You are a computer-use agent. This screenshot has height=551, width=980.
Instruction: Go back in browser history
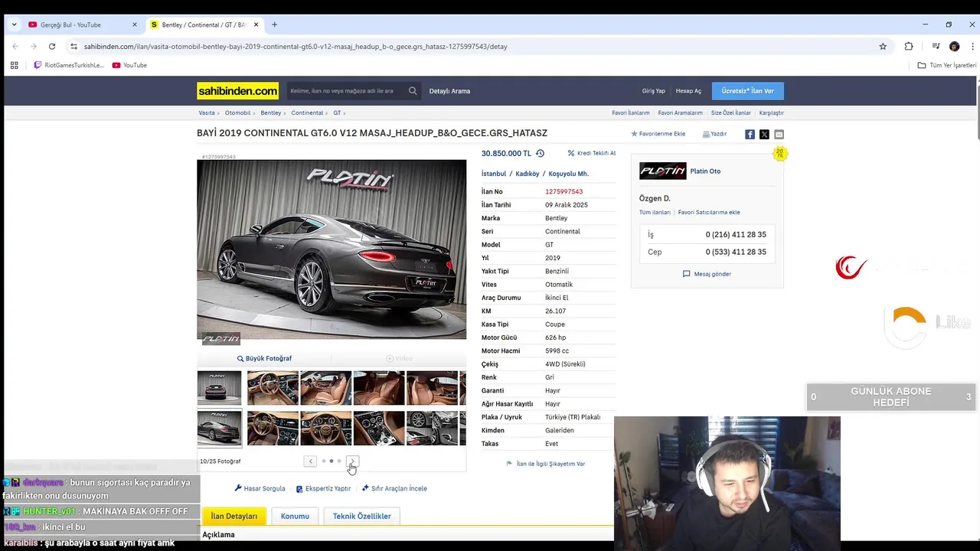point(15,46)
